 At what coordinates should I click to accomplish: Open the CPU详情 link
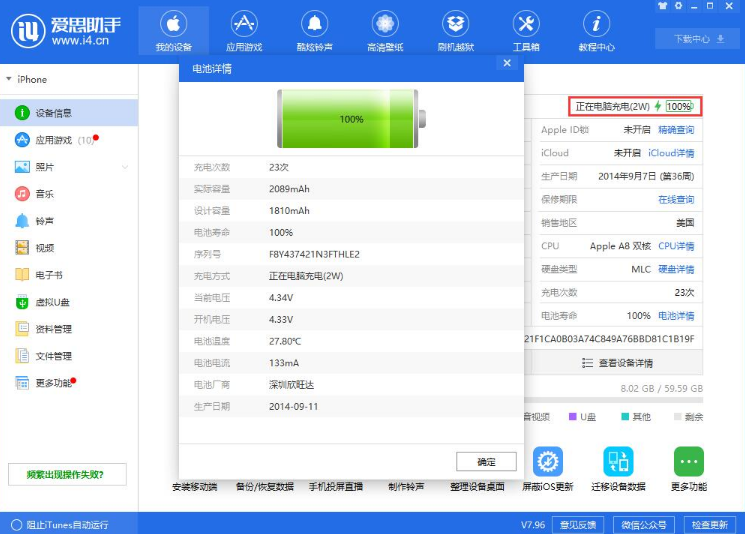tap(676, 246)
